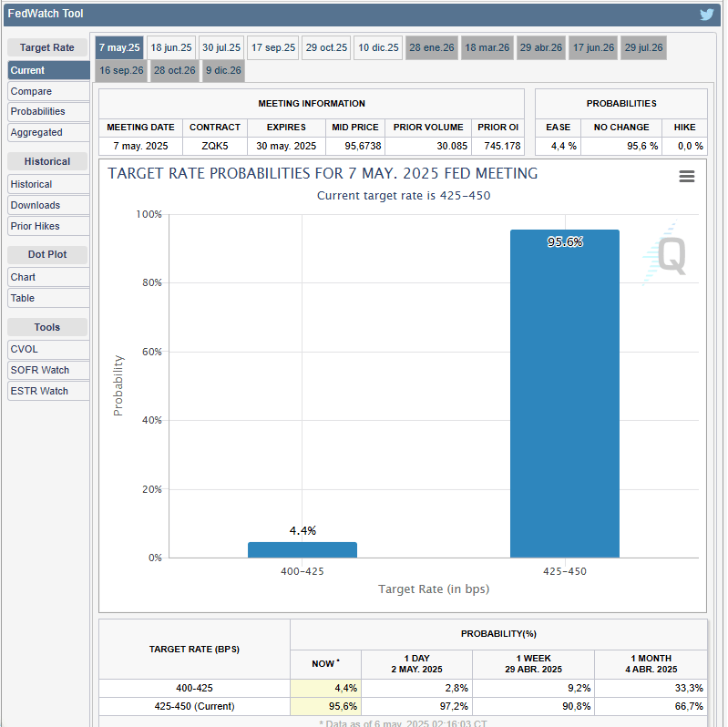This screenshot has height=727, width=728.
Task: Select the 18 jun.25 meeting tab
Action: 171,47
